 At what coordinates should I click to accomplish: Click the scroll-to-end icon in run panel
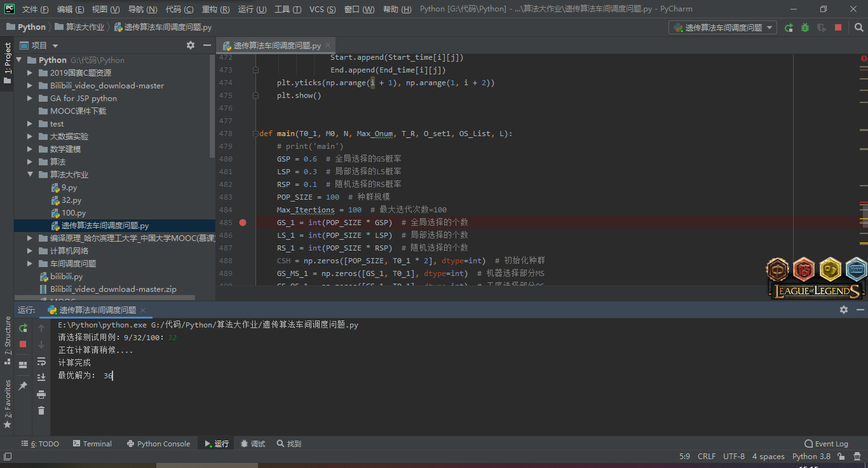click(x=41, y=378)
